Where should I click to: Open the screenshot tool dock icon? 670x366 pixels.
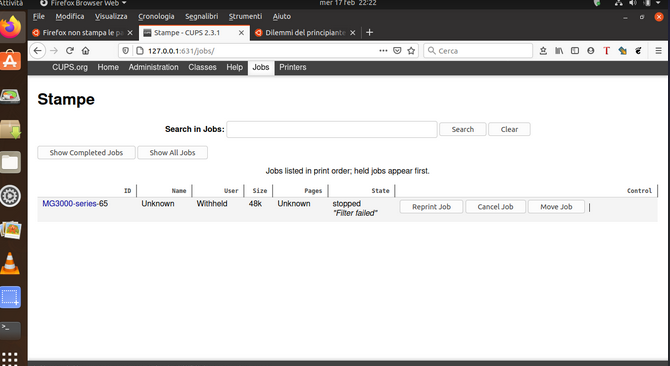tap(11, 297)
